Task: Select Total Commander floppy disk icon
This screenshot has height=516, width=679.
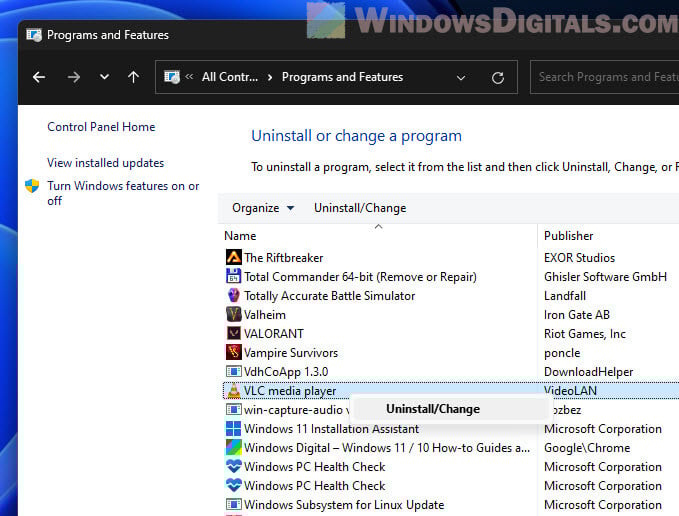Action: tap(234, 276)
